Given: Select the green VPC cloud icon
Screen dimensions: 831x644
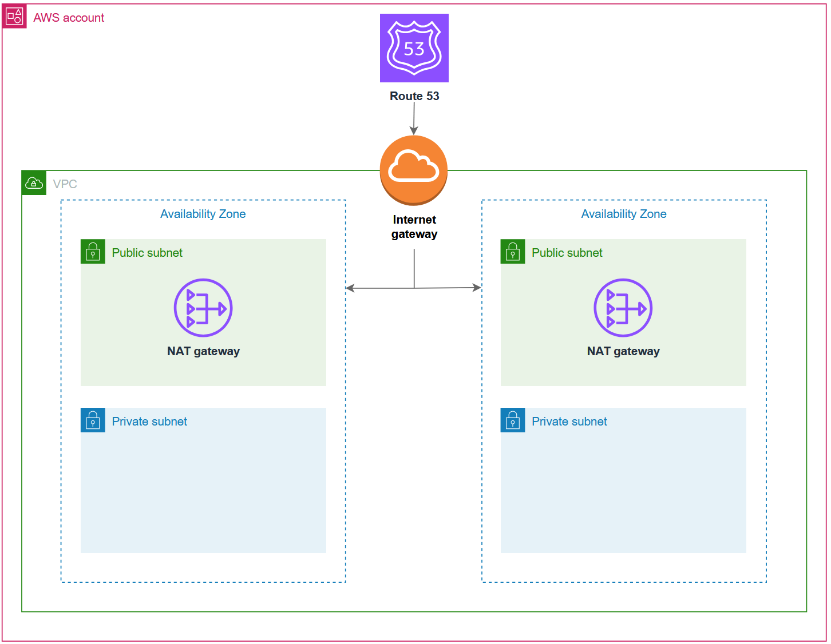Looking at the screenshot, I should 34,183.
